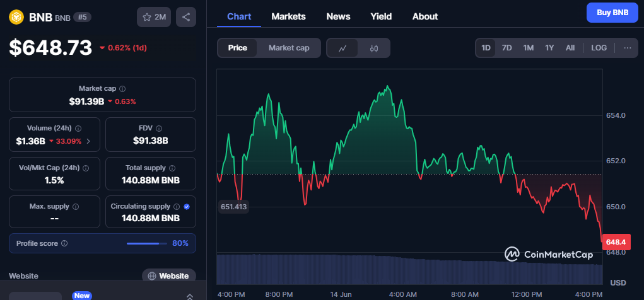The height and width of the screenshot is (300, 644).
Task: Open the Markets tab
Action: 288,17
